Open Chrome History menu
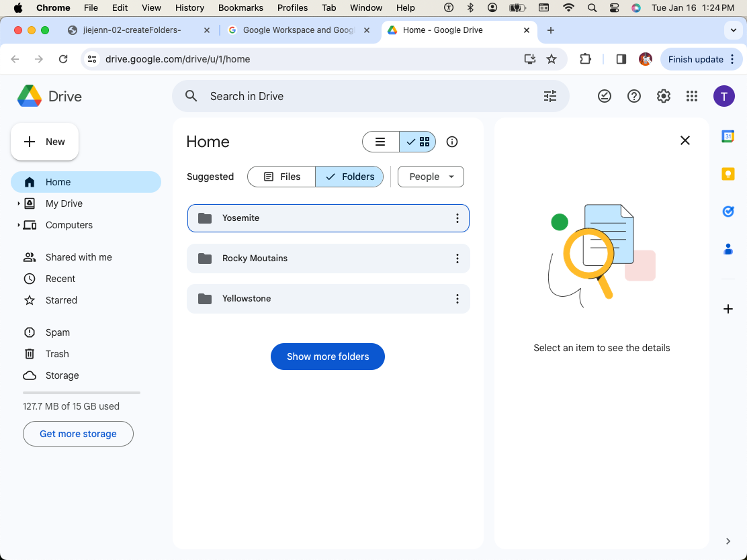The image size is (747, 560). pos(189,7)
